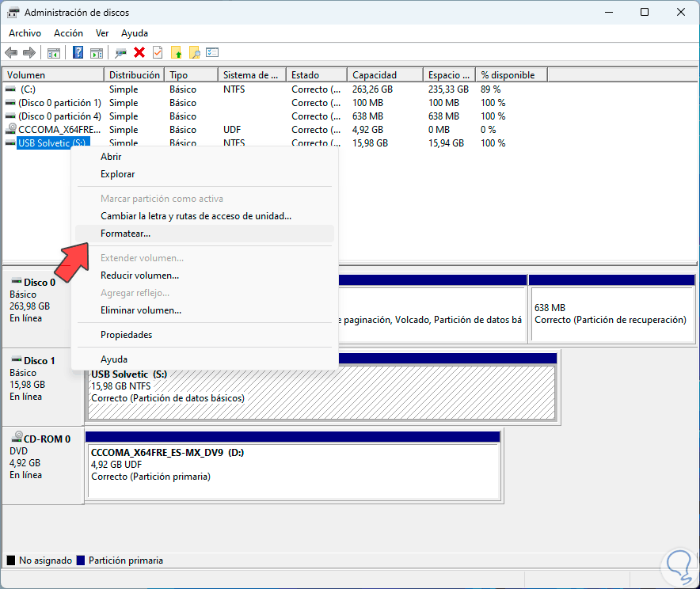Click the 89 % available cell

[491, 89]
